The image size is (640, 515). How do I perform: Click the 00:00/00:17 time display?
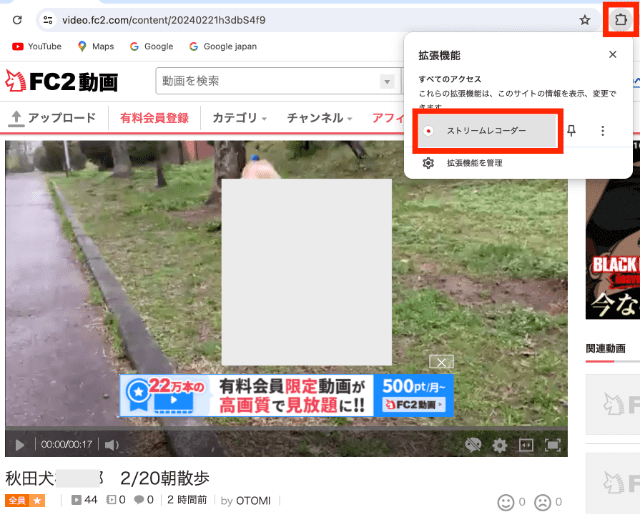point(67,444)
